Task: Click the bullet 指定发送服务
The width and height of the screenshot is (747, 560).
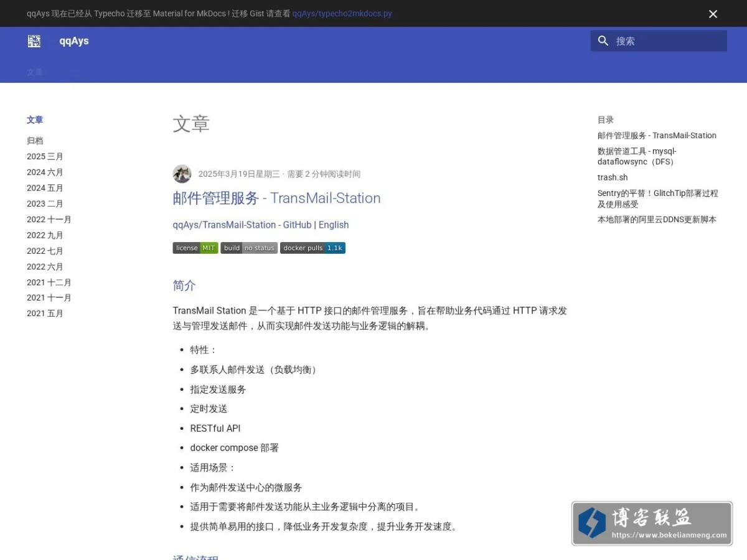Action: [218, 390]
